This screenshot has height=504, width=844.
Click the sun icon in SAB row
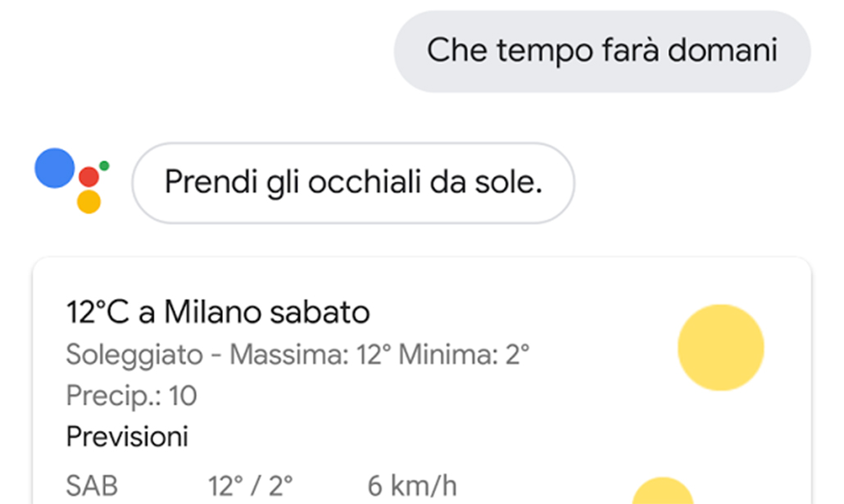tap(662, 492)
